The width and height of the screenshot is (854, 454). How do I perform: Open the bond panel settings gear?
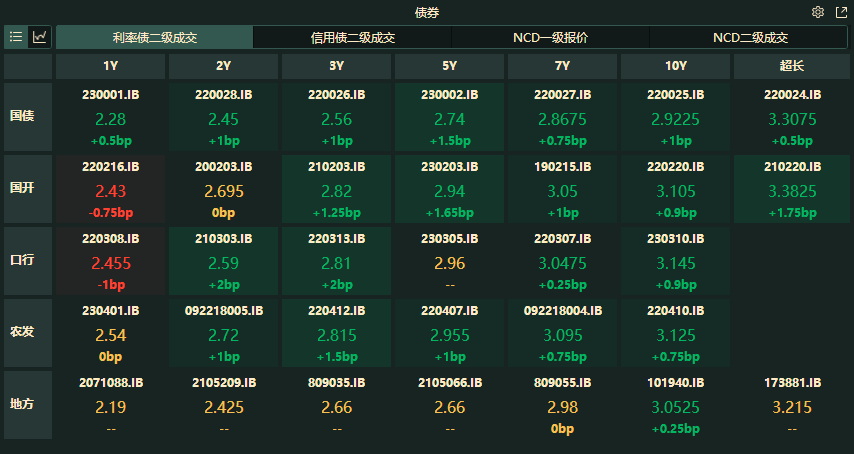click(x=818, y=12)
